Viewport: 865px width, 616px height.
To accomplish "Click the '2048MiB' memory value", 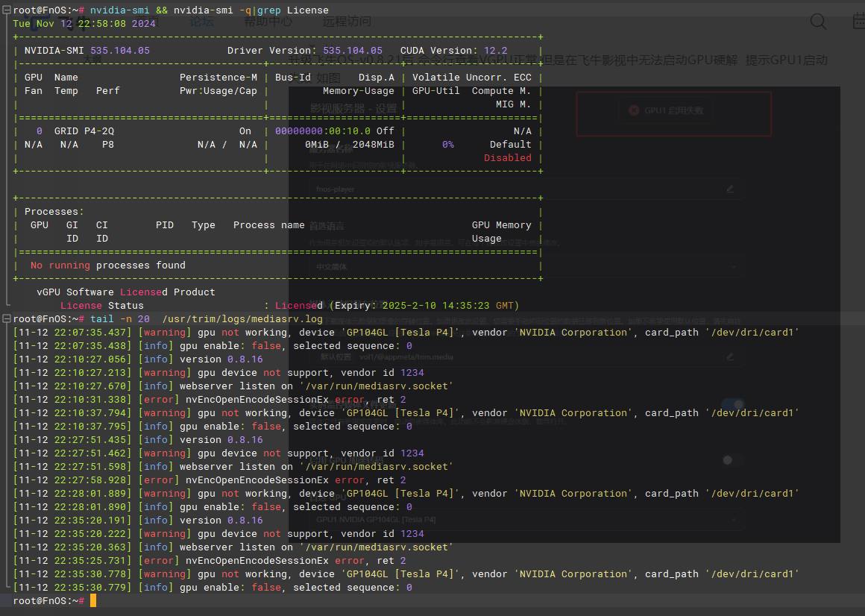I will (373, 145).
